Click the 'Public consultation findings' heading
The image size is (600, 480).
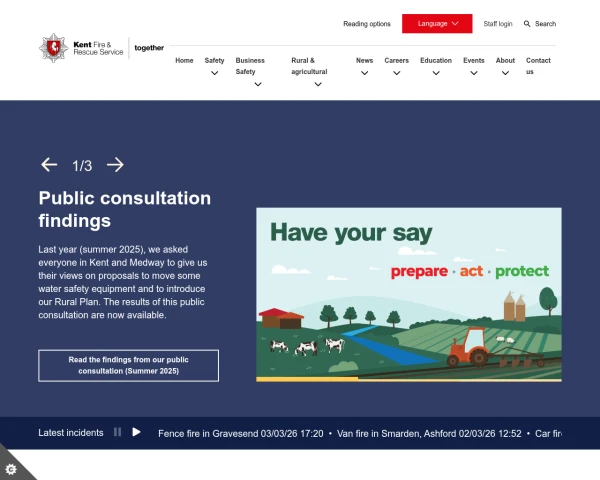(125, 209)
